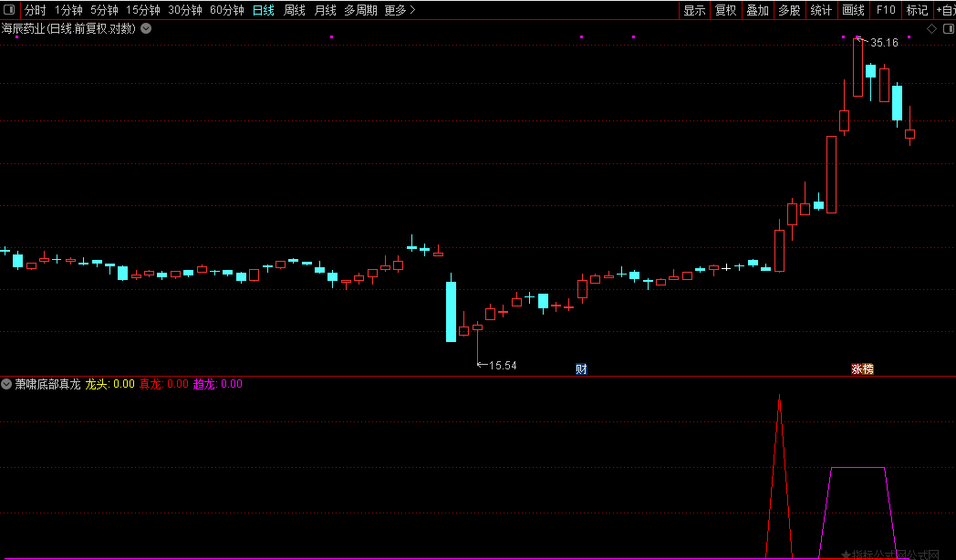Switch to 周线 weekly chart
The height and width of the screenshot is (560, 956).
tap(295, 10)
